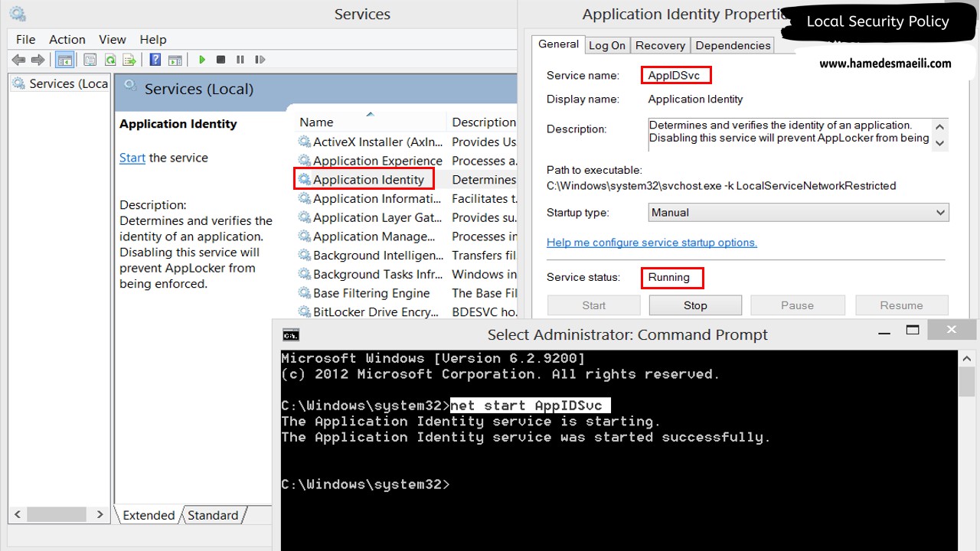Image resolution: width=980 pixels, height=551 pixels.
Task: Switch to Dependencies tab
Action: click(x=733, y=45)
